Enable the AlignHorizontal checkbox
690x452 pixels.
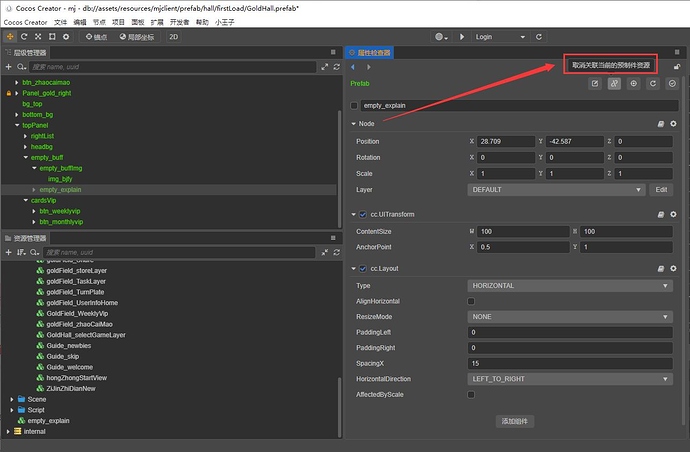[x=471, y=301]
